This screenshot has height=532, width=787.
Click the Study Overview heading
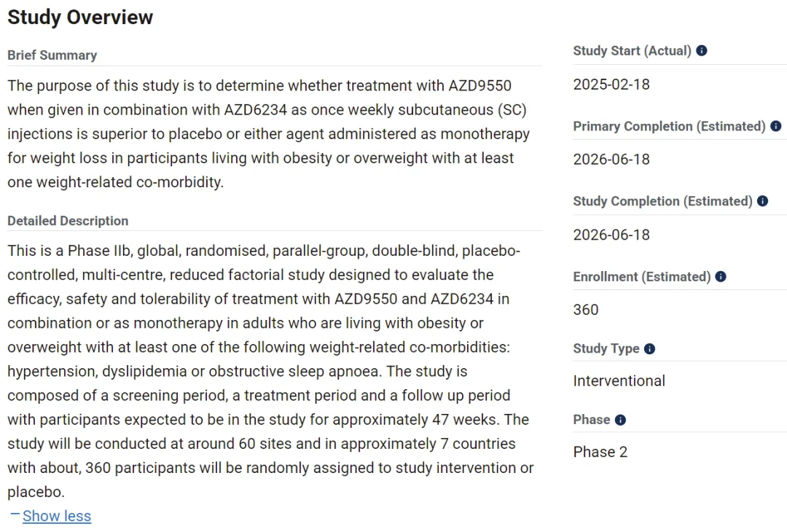pyautogui.click(x=80, y=17)
